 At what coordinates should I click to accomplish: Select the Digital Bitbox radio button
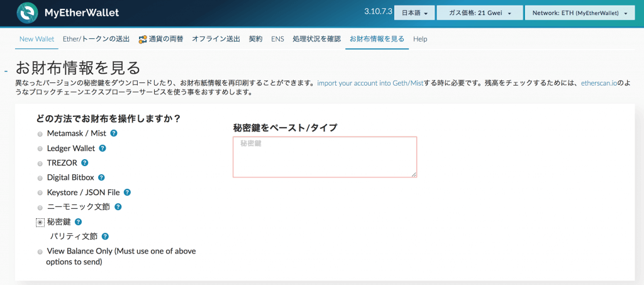tap(40, 178)
